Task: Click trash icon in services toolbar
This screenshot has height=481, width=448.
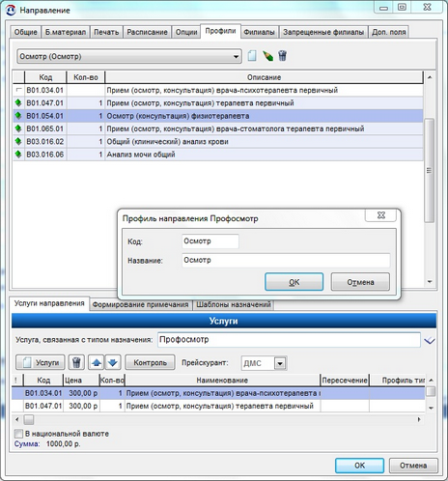Action: click(76, 362)
